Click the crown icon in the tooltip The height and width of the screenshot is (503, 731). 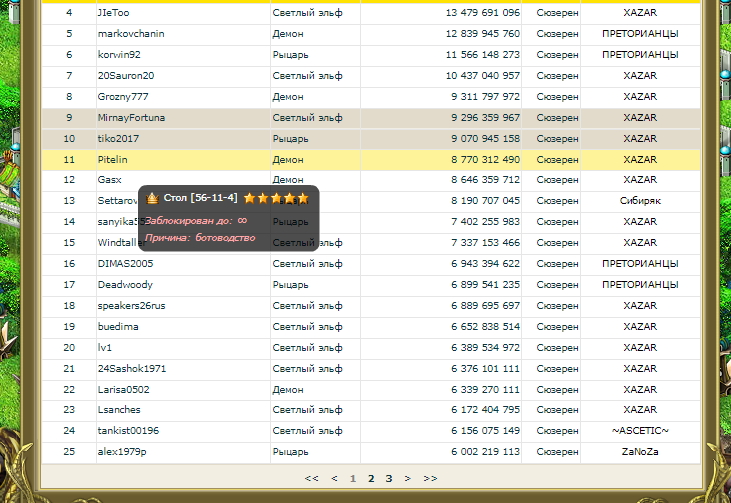click(152, 198)
